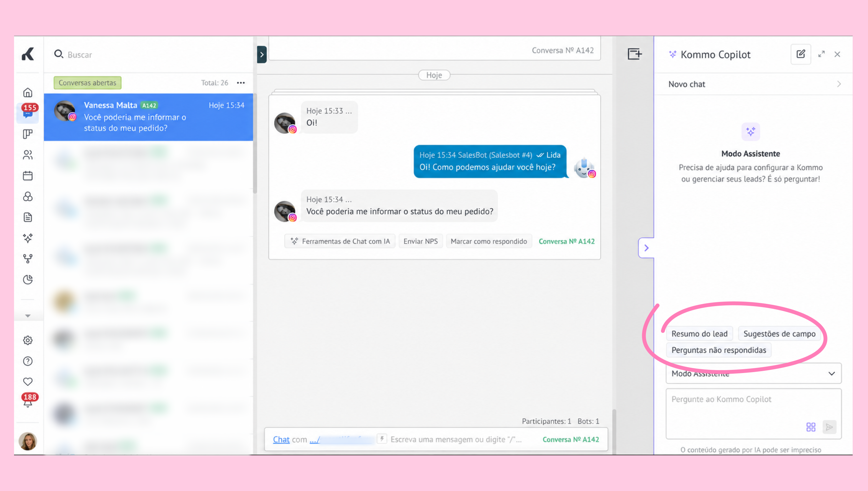Open the Analytics pie chart icon
868x491 pixels.
(28, 280)
